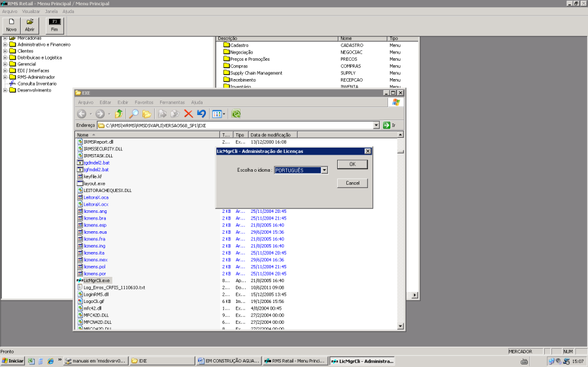Click the Move To folder icon
Screen dimensions: 588x367
pyautogui.click(x=163, y=114)
